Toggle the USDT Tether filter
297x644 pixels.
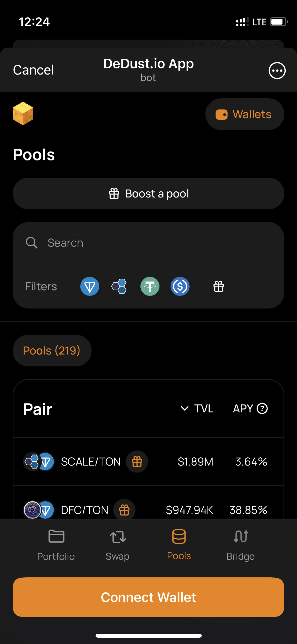click(x=150, y=286)
